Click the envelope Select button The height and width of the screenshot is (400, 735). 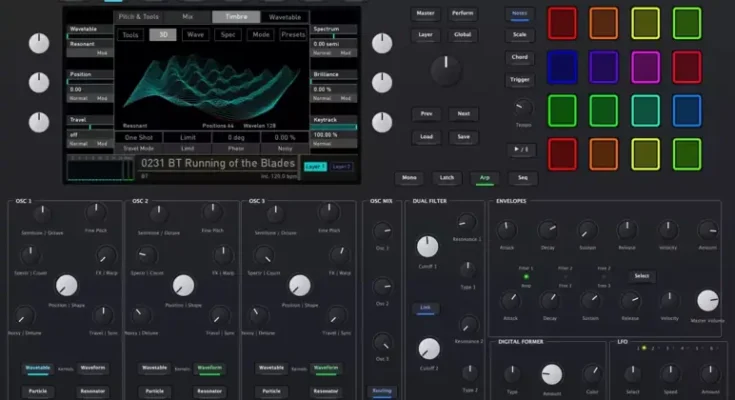(x=641, y=276)
